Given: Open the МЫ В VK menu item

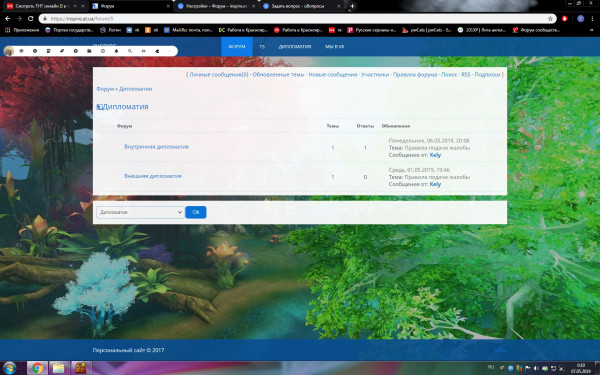Looking at the screenshot, I should pyautogui.click(x=335, y=47).
